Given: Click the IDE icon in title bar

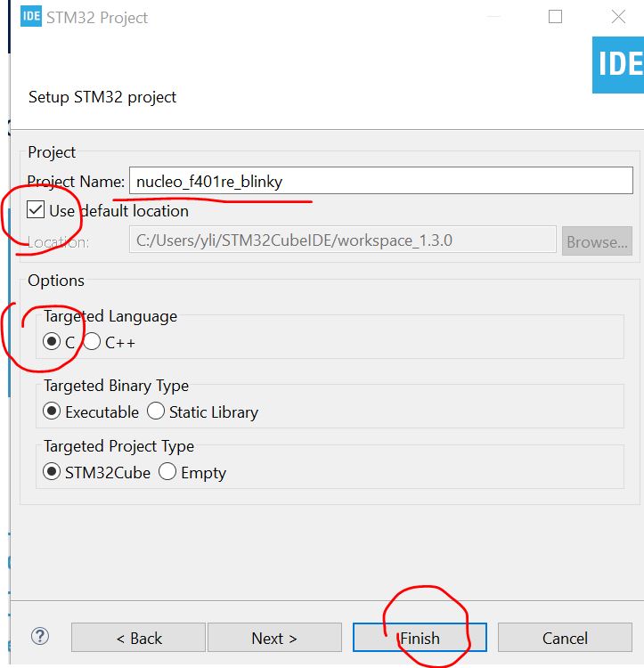Looking at the screenshot, I should pos(31,18).
